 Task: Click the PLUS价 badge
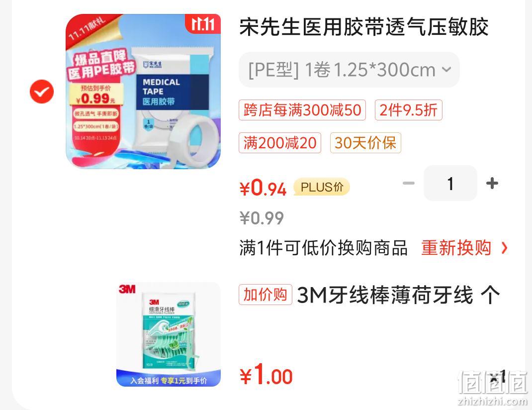322,187
